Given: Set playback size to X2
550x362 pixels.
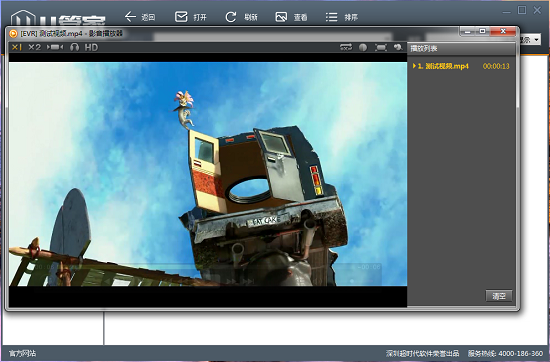Looking at the screenshot, I should pyautogui.click(x=34, y=47).
